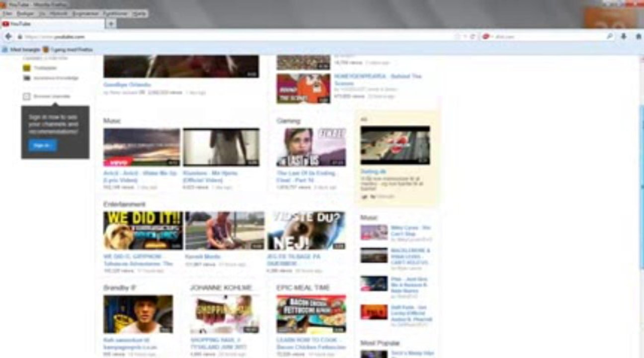Image resolution: width=644 pixels, height=358 pixels.
Task: Open a new tab with the plus button
Action: 111,24
